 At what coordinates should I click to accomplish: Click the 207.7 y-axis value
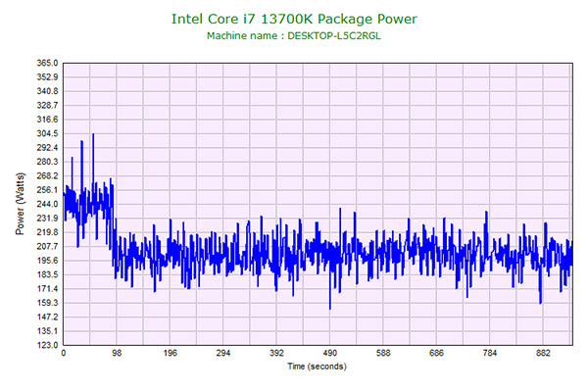coord(47,246)
